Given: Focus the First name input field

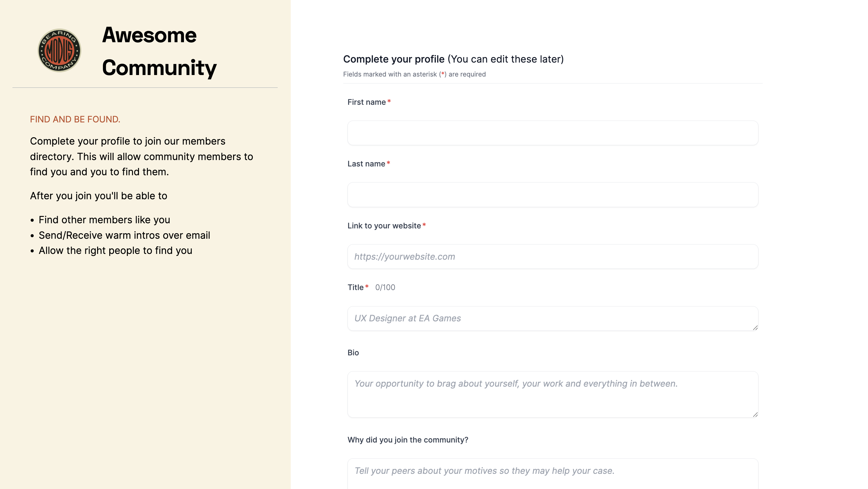Looking at the screenshot, I should (553, 133).
